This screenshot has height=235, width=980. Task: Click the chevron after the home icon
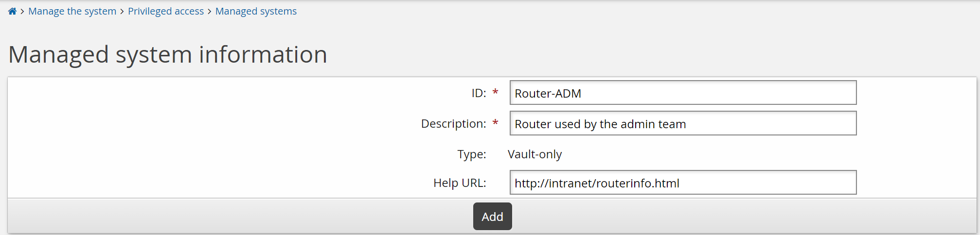(22, 12)
